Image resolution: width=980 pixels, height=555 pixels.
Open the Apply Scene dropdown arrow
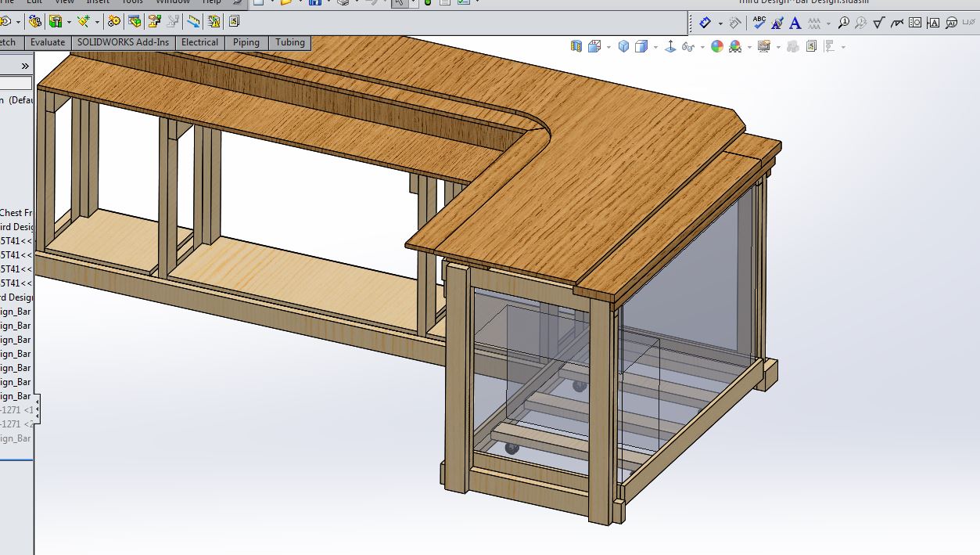(749, 47)
